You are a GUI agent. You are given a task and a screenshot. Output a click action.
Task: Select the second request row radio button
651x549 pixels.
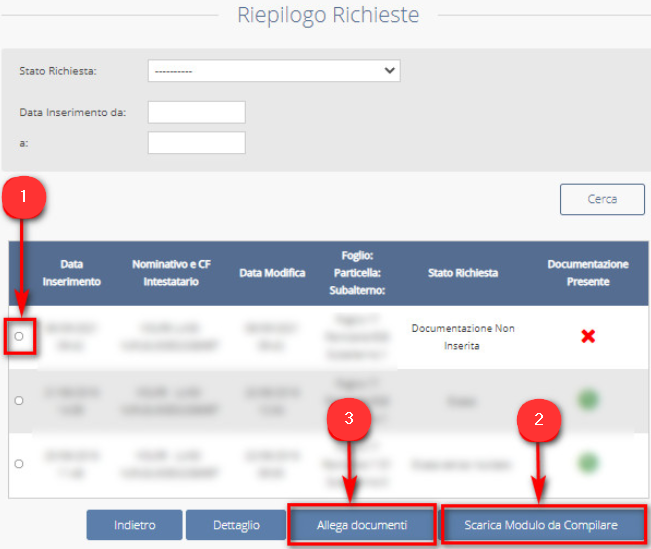coord(18,401)
